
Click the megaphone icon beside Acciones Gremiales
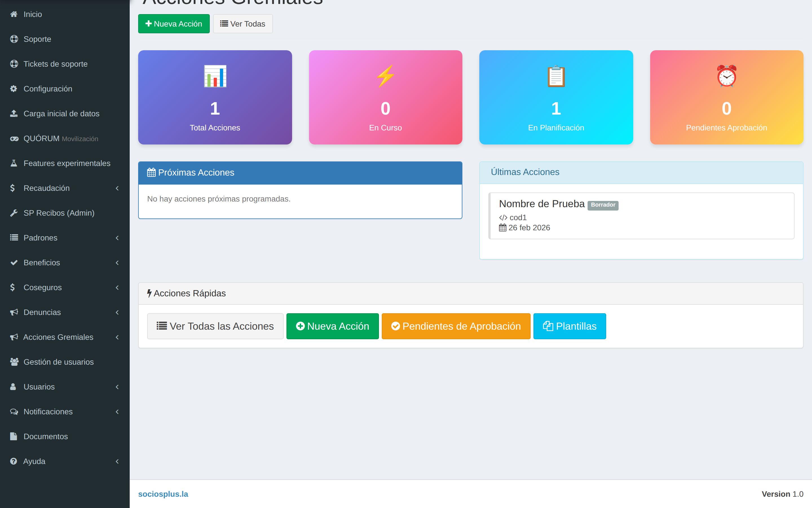(14, 337)
